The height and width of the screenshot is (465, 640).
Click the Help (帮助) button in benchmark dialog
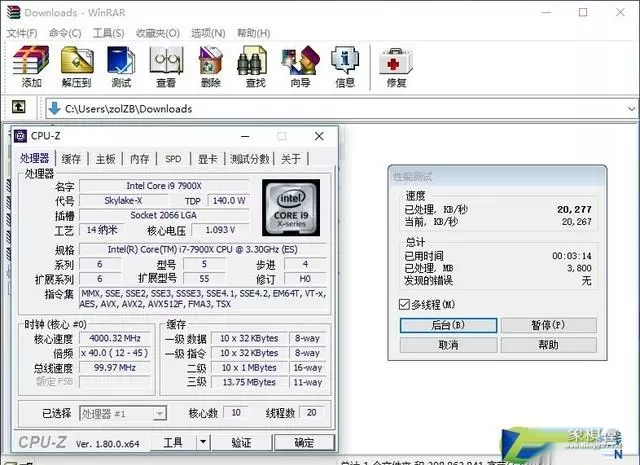point(548,345)
